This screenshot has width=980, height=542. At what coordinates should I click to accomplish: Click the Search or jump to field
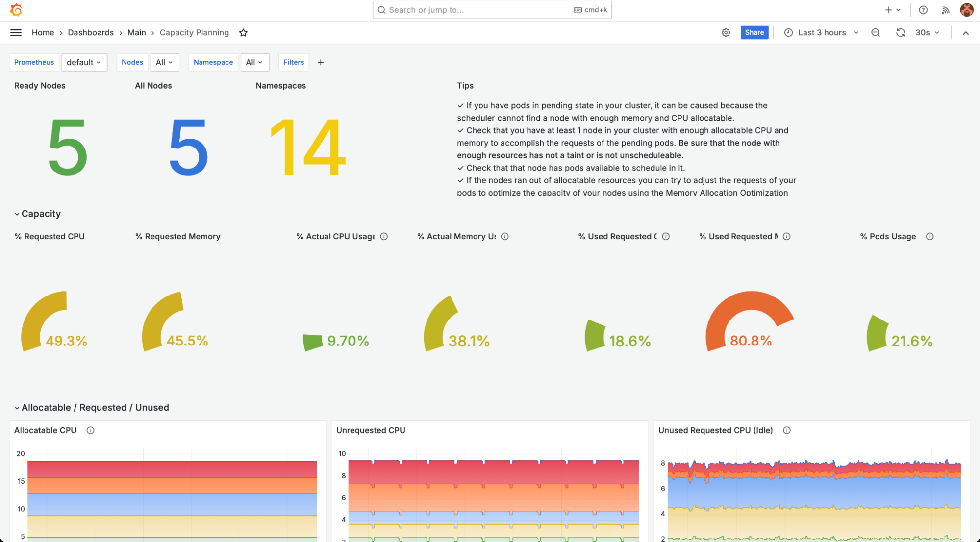491,10
